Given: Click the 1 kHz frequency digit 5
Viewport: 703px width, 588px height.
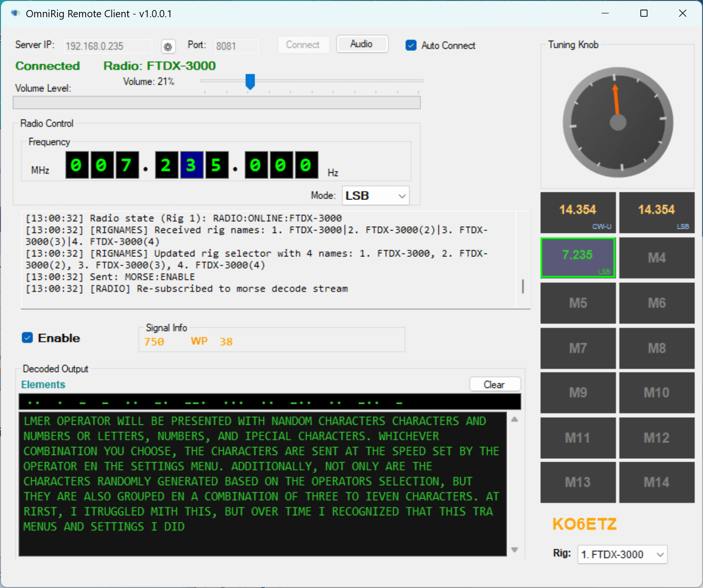Looking at the screenshot, I should 217,165.
